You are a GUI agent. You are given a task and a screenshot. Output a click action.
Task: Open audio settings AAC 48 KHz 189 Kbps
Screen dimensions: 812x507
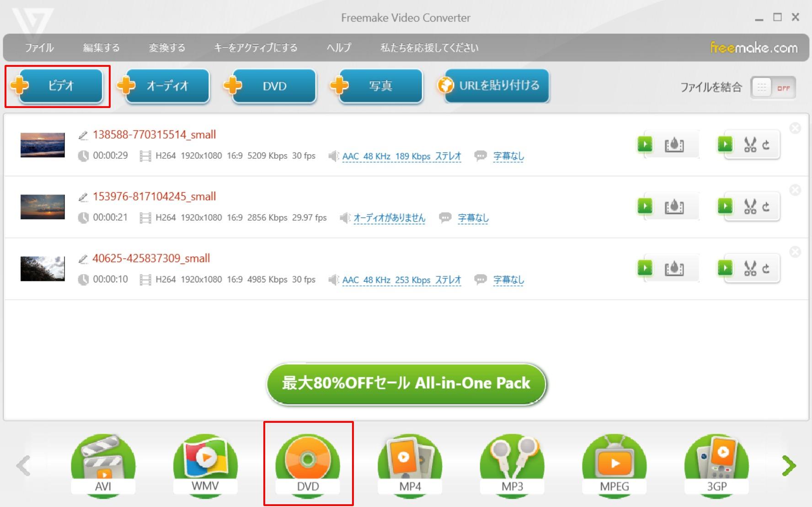(x=401, y=156)
